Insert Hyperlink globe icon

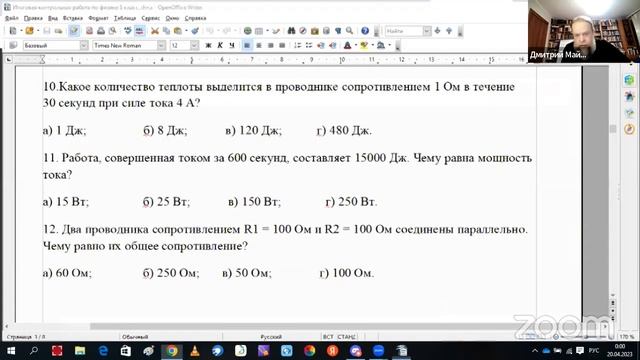pos(247,31)
